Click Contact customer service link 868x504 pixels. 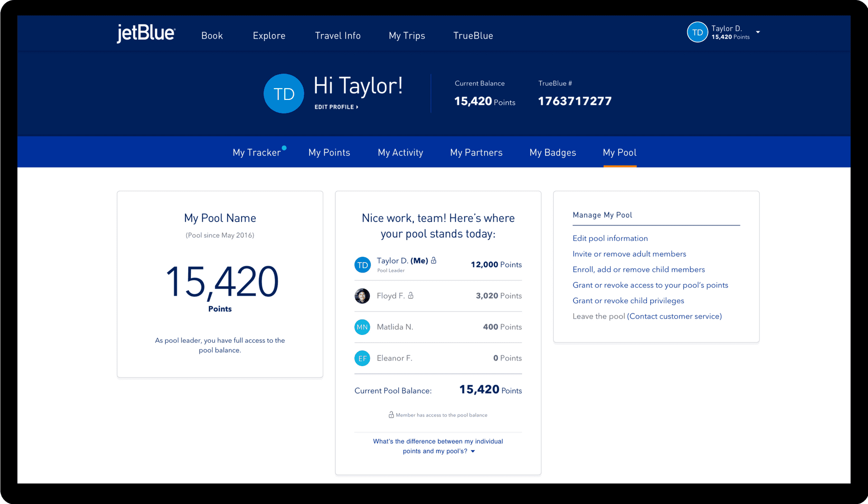click(x=674, y=316)
